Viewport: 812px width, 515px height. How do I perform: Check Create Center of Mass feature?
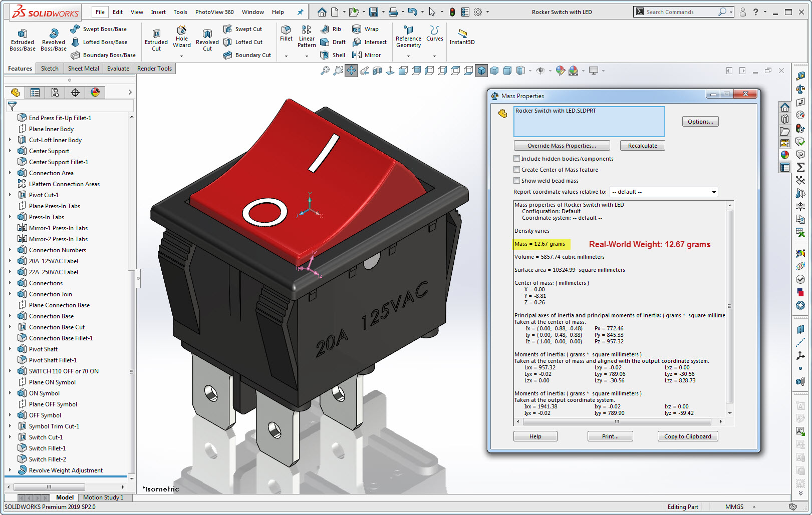(517, 170)
